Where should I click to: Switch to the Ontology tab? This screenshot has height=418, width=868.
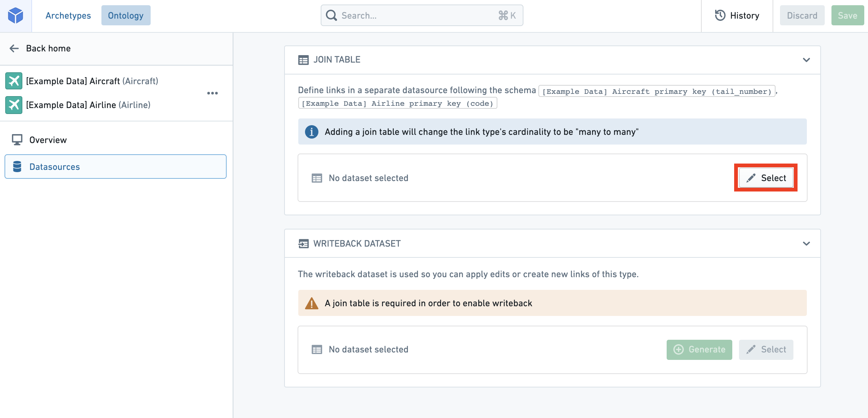tap(126, 16)
